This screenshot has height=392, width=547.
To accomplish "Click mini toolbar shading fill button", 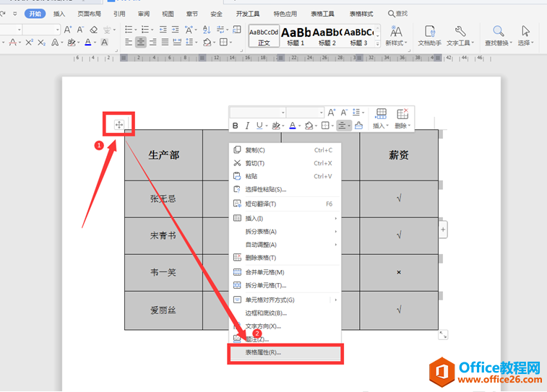I will pos(309,126).
